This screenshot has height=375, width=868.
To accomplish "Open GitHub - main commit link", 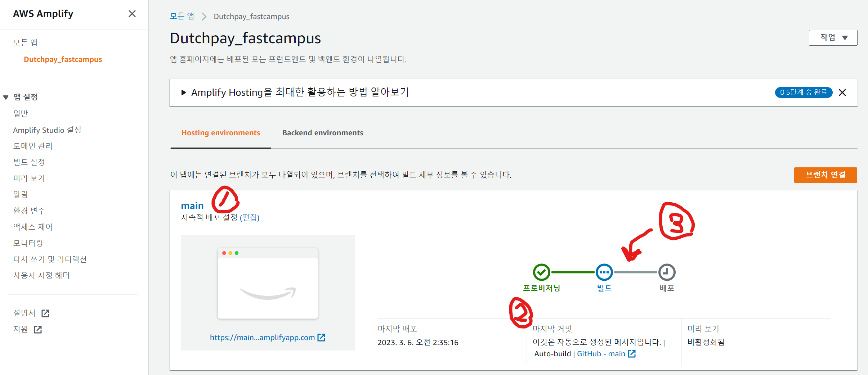I will click(601, 354).
